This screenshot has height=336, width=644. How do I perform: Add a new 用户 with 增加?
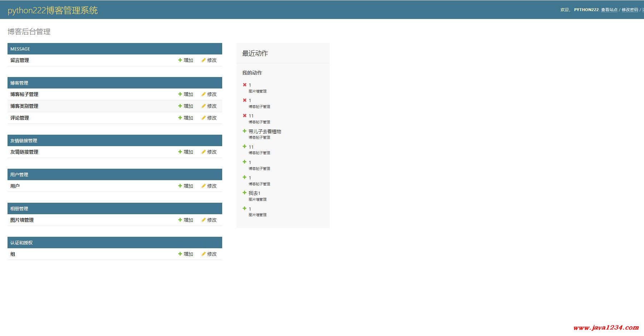pyautogui.click(x=186, y=186)
